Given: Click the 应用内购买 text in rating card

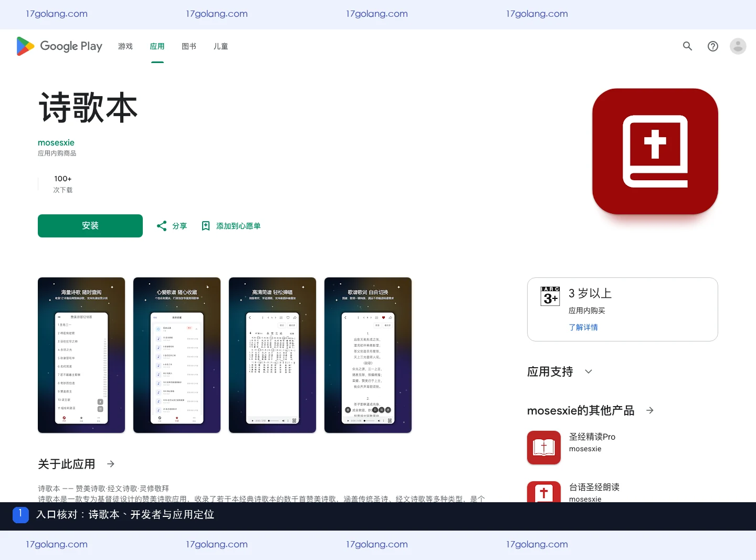Looking at the screenshot, I should 587,310.
